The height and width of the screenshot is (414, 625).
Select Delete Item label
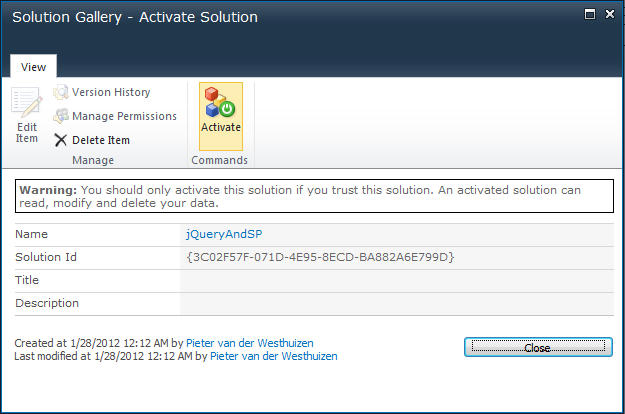101,140
